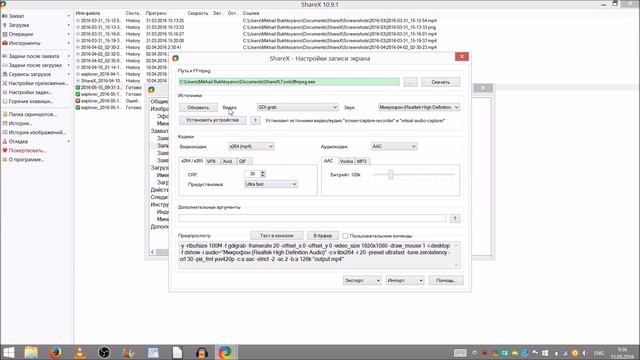Click the Пожертвовать heart icon
Image resolution: width=640 pixels, height=360 pixels.
click(5, 150)
